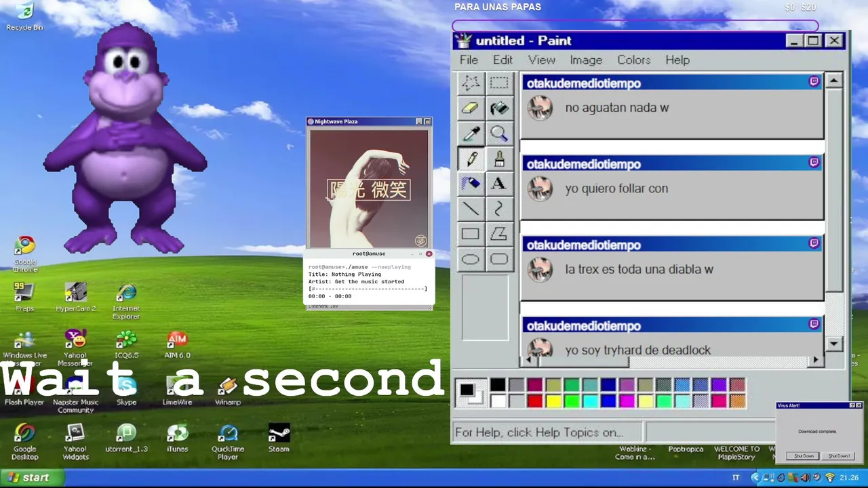The image size is (868, 488).
Task: Select the Airbrush spray can tool
Action: click(471, 183)
